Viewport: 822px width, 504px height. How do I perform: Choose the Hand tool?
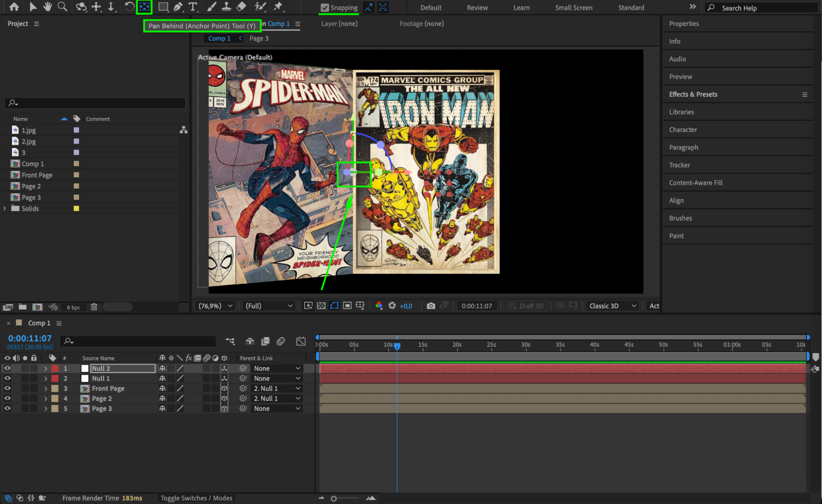coord(48,7)
